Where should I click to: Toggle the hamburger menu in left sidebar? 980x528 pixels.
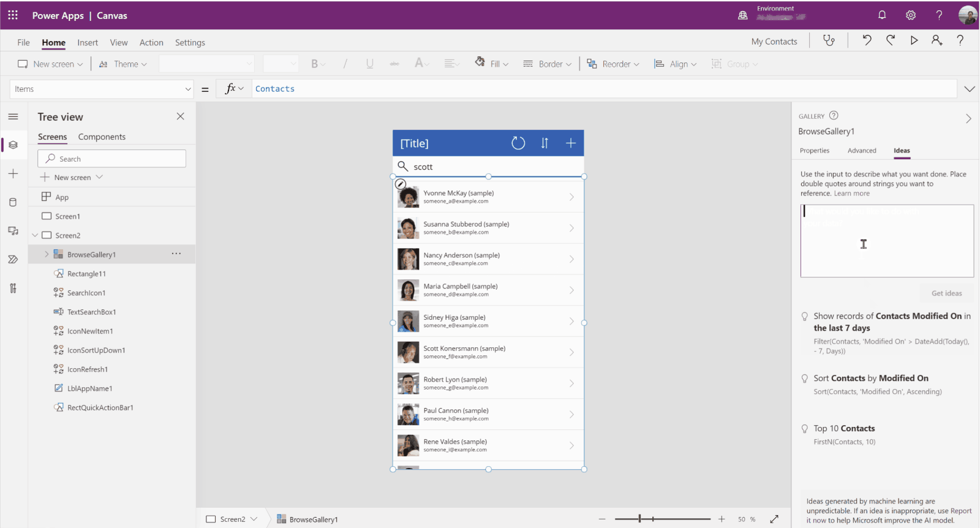[x=13, y=116]
